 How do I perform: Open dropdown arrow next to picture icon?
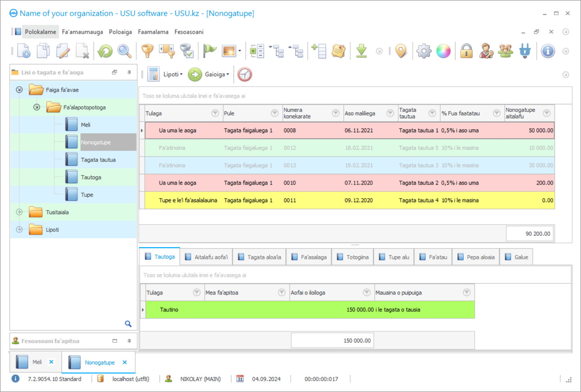click(240, 51)
